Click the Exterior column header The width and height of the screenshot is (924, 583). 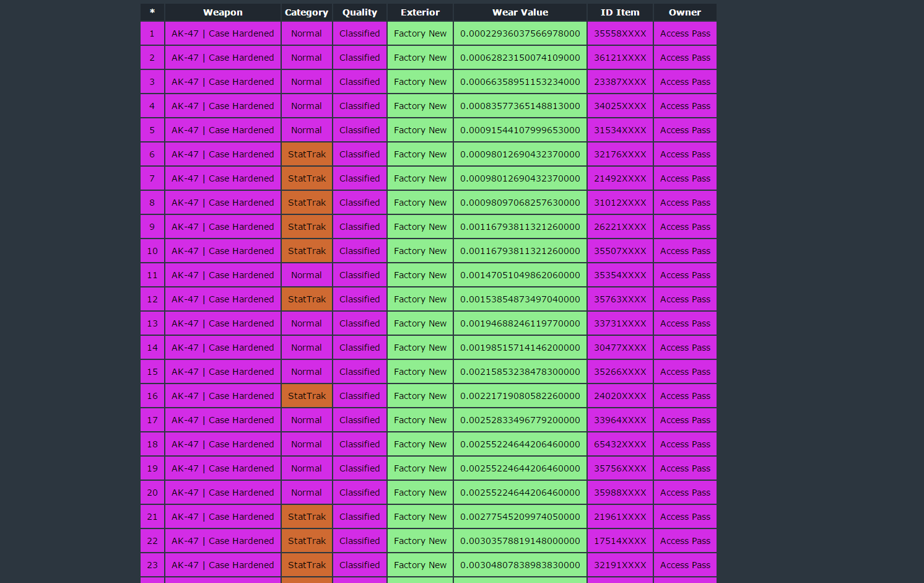coord(421,12)
